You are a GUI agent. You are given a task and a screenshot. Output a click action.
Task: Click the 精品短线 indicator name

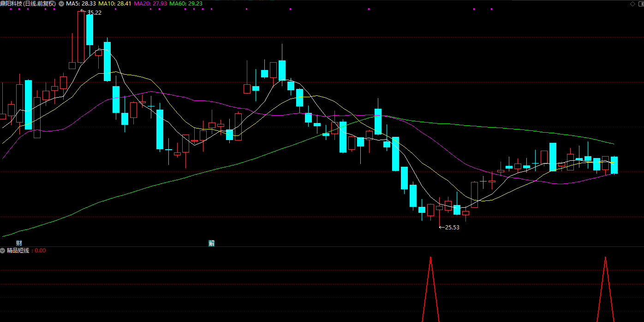(18, 251)
